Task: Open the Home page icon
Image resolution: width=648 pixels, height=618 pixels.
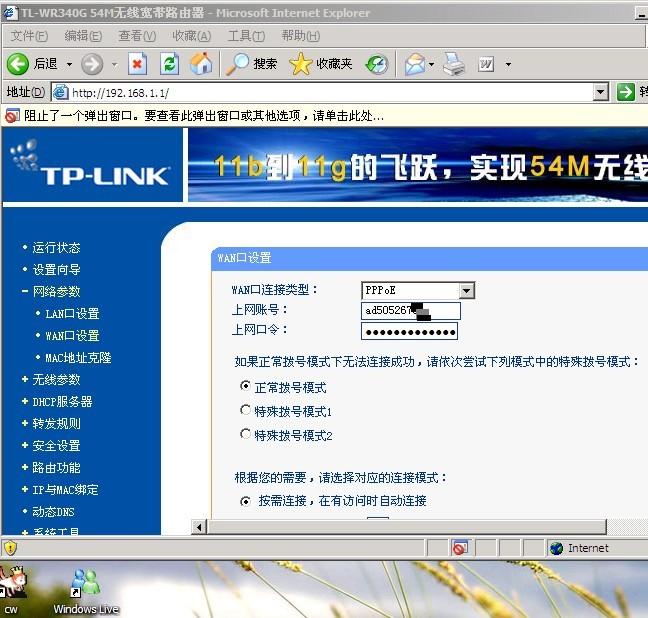Action: click(x=201, y=64)
